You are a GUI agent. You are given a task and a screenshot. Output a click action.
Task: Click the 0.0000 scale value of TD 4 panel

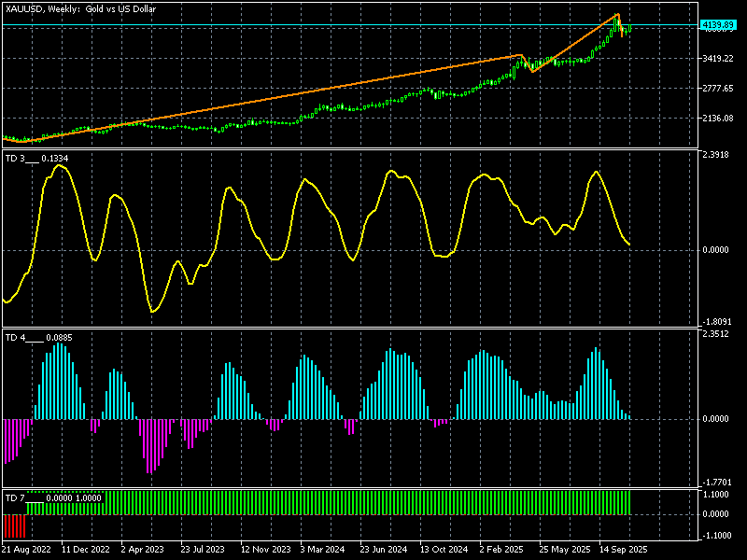click(x=715, y=419)
